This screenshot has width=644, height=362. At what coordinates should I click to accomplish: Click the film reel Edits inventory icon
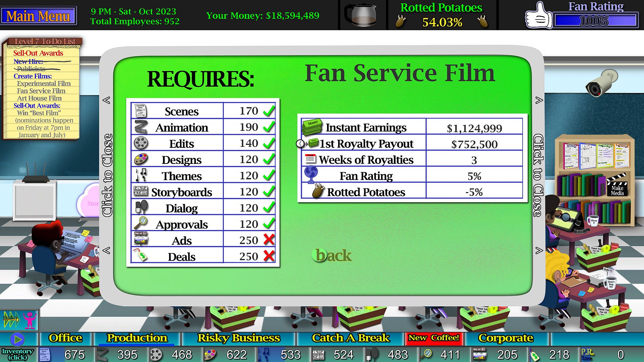click(156, 355)
